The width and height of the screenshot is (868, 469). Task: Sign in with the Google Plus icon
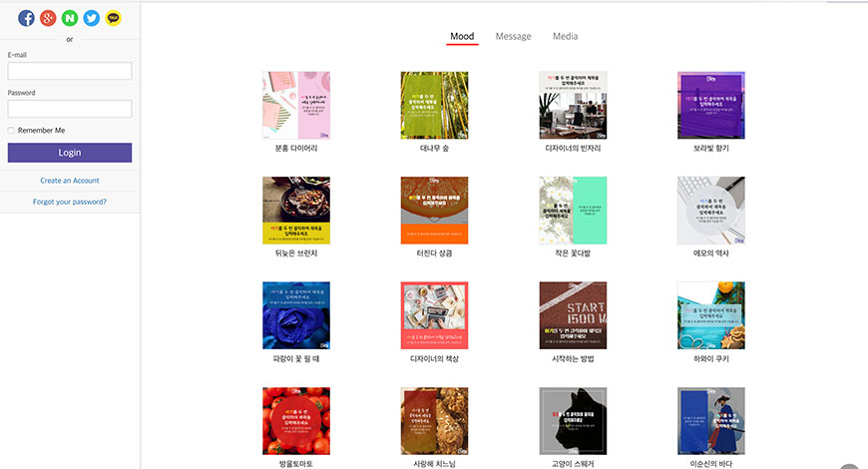tap(48, 18)
